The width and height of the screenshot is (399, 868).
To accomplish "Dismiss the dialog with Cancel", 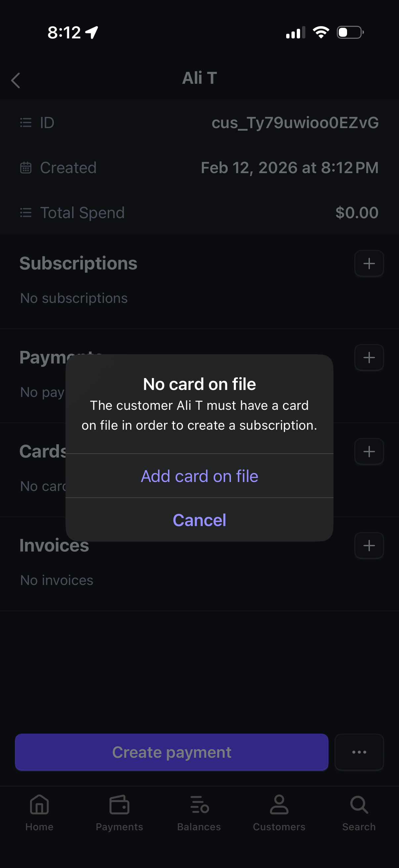I will tap(199, 520).
